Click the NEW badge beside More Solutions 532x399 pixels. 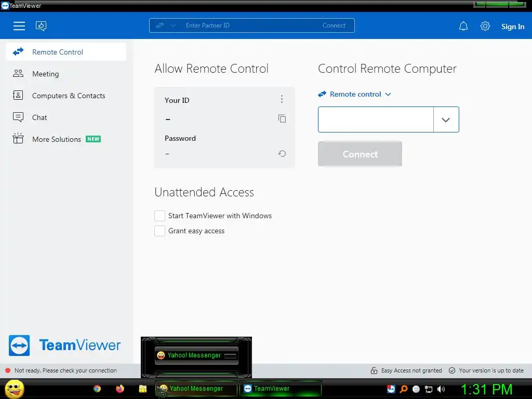tap(94, 139)
